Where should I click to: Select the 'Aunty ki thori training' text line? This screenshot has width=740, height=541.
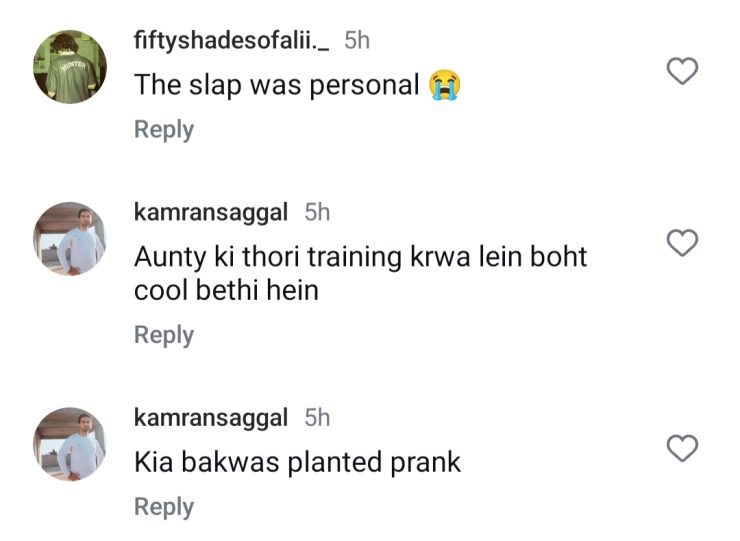pyautogui.click(x=361, y=257)
